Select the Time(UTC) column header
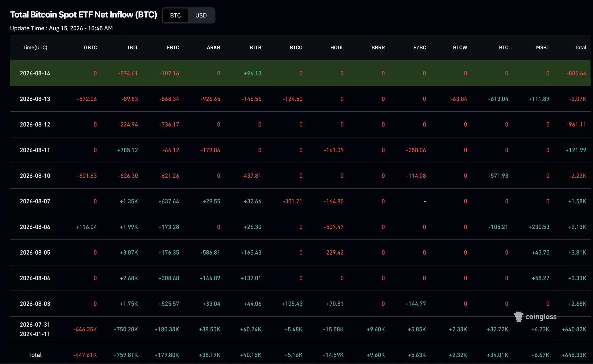593x364 pixels. tap(35, 47)
